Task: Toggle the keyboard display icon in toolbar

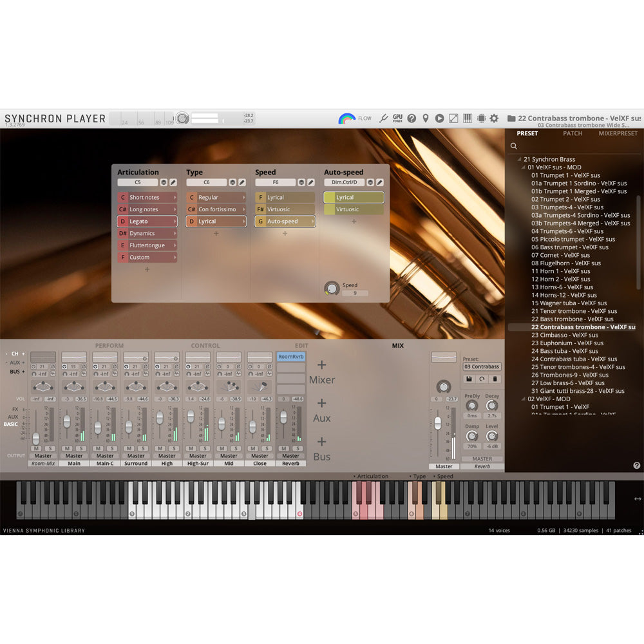Action: (468, 118)
